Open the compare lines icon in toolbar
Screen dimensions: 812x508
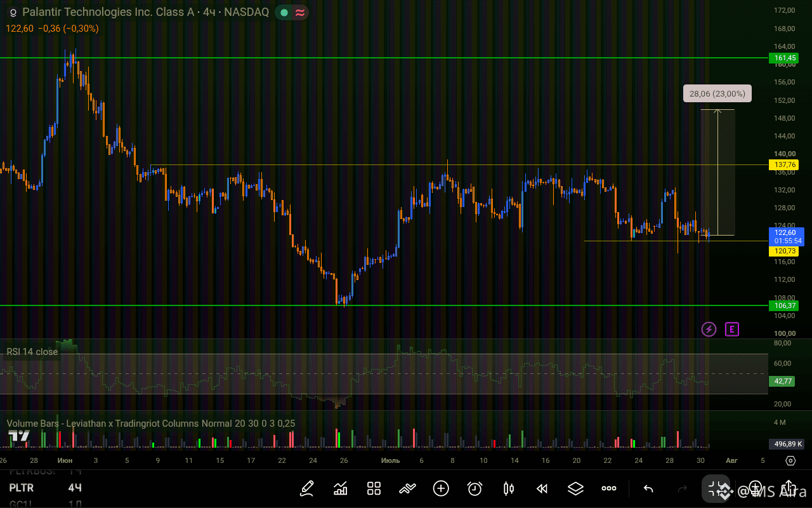point(407,488)
